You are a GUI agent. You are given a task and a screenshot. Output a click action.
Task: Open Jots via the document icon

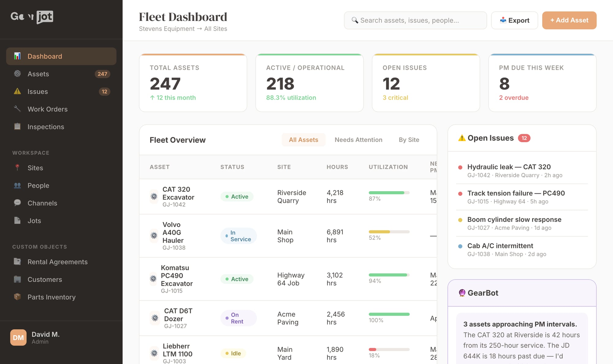click(x=17, y=221)
